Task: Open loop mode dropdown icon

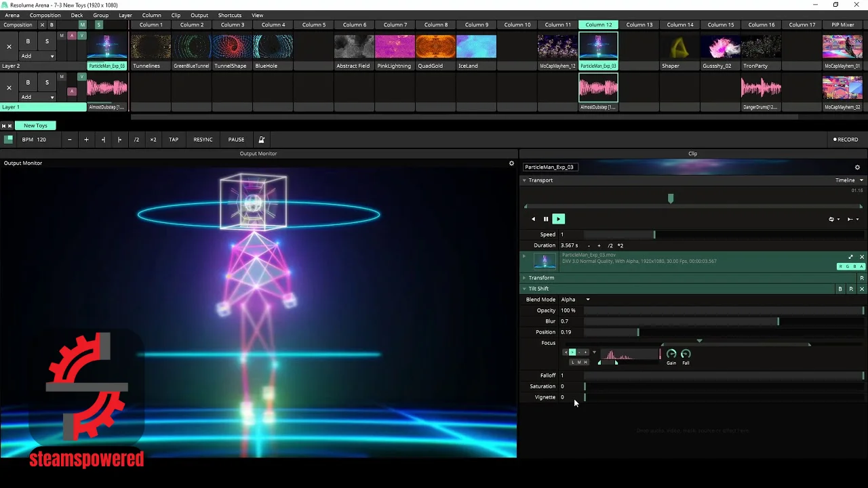Action: coord(833,220)
